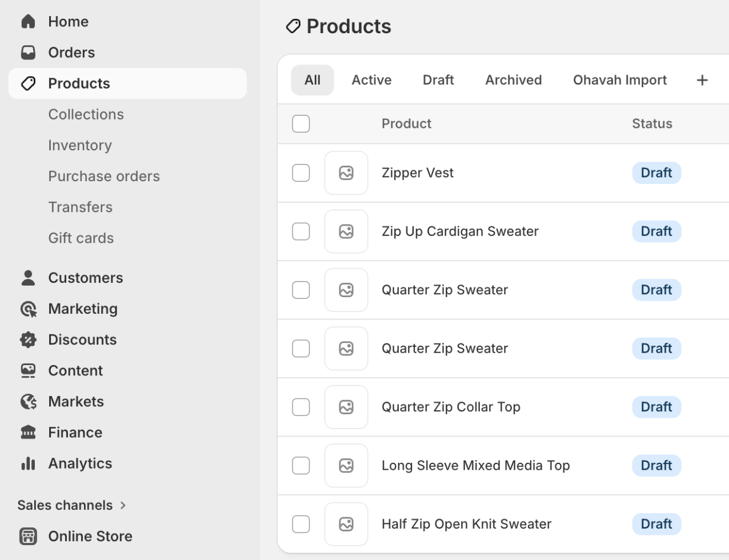The width and height of the screenshot is (729, 560).
Task: Open the Markets globe icon
Action: [27, 401]
